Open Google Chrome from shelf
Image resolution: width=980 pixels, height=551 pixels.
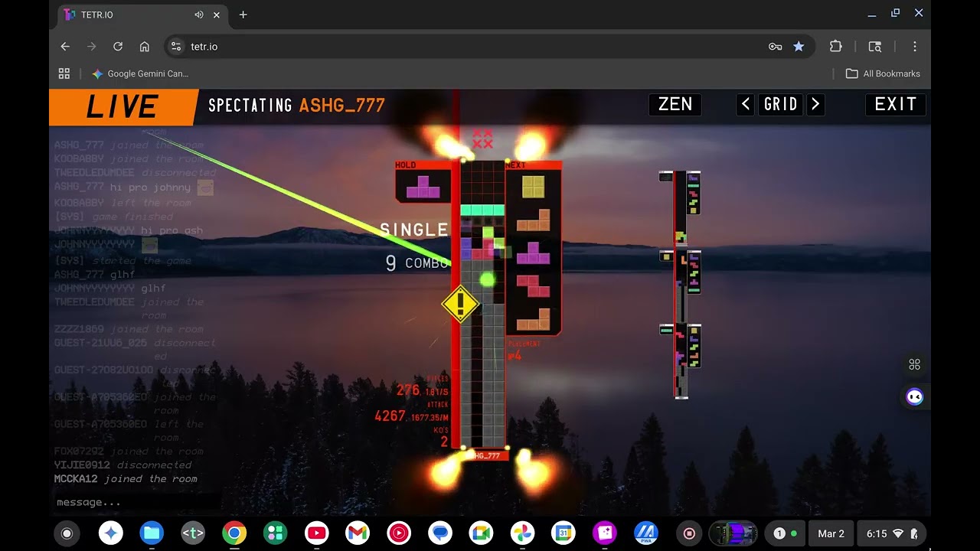[234, 533]
